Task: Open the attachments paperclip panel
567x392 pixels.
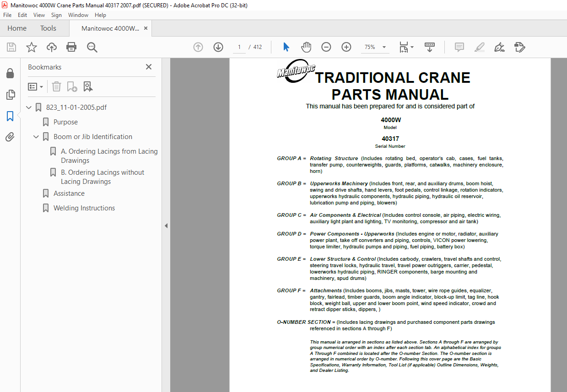Action: coord(10,137)
